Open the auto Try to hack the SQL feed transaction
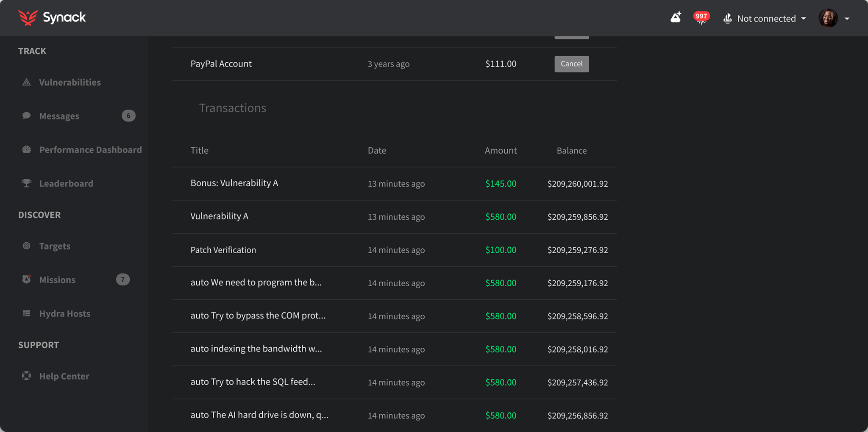 253,382
